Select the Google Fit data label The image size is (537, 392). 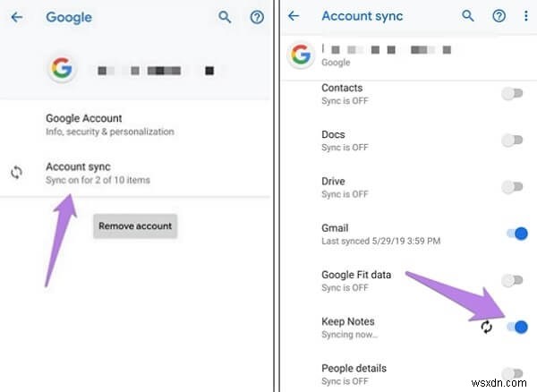click(356, 275)
